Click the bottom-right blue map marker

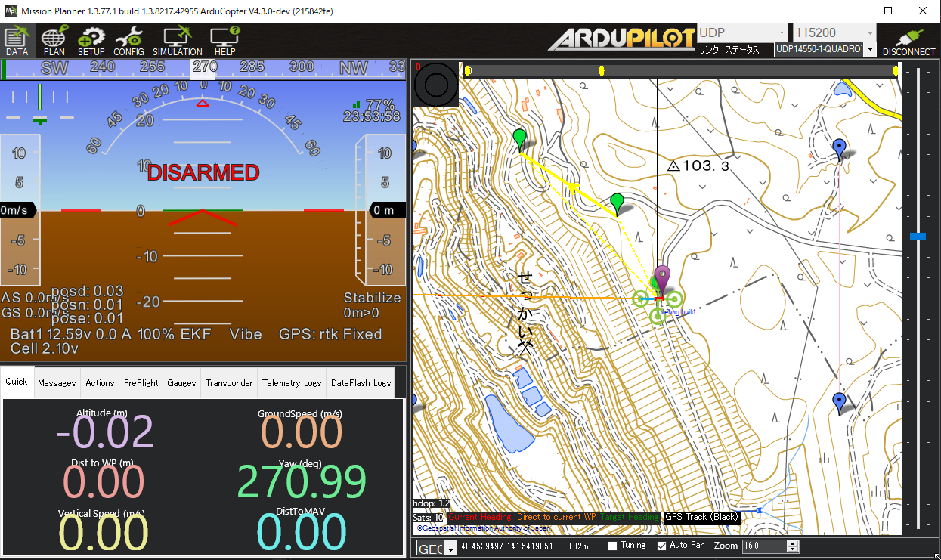coord(839,403)
